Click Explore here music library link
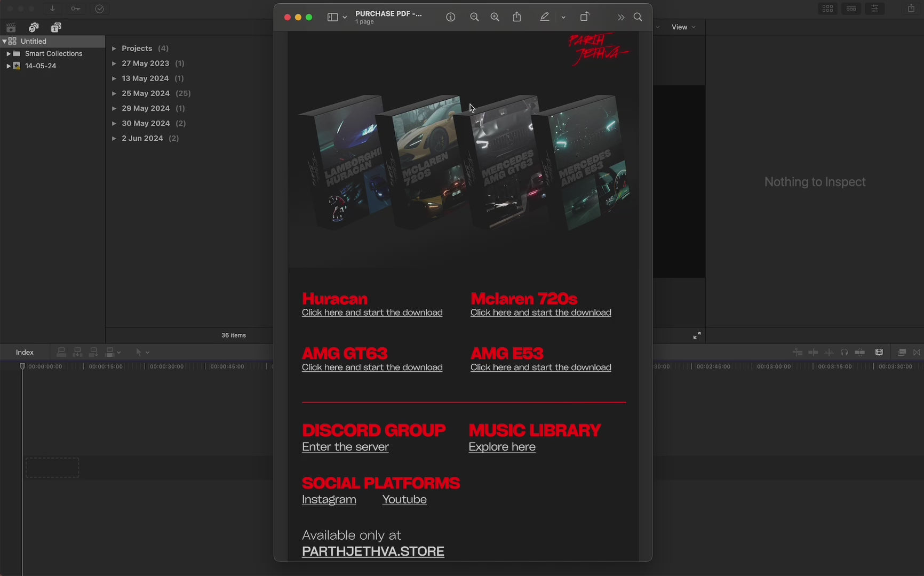 point(502,447)
